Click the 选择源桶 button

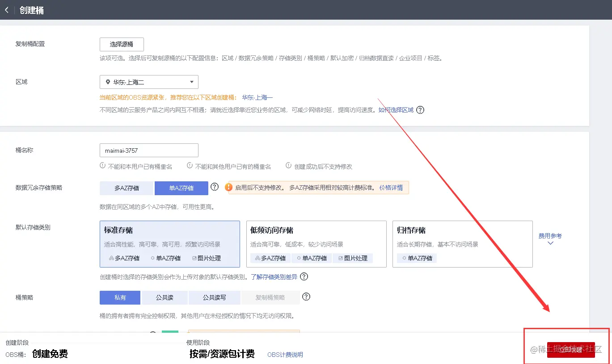click(x=122, y=44)
